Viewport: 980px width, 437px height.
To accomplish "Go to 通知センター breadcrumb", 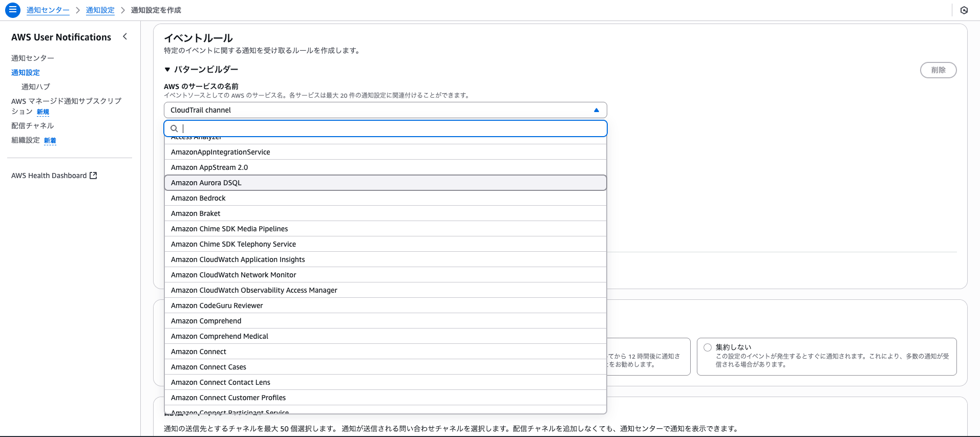I will 48,10.
